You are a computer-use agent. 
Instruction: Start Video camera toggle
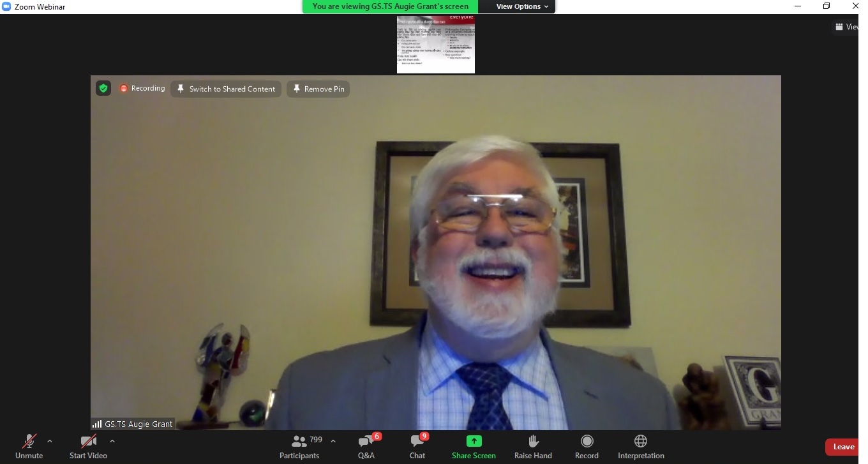(88, 445)
